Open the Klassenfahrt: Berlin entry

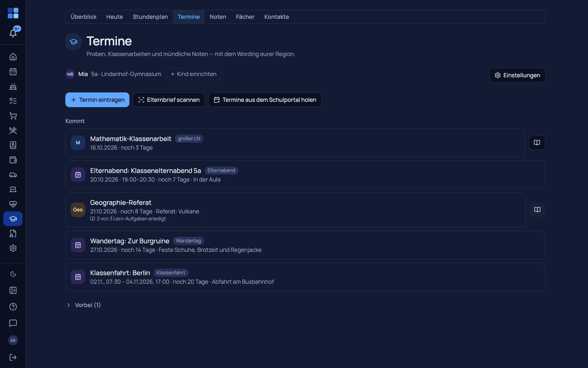click(305, 277)
